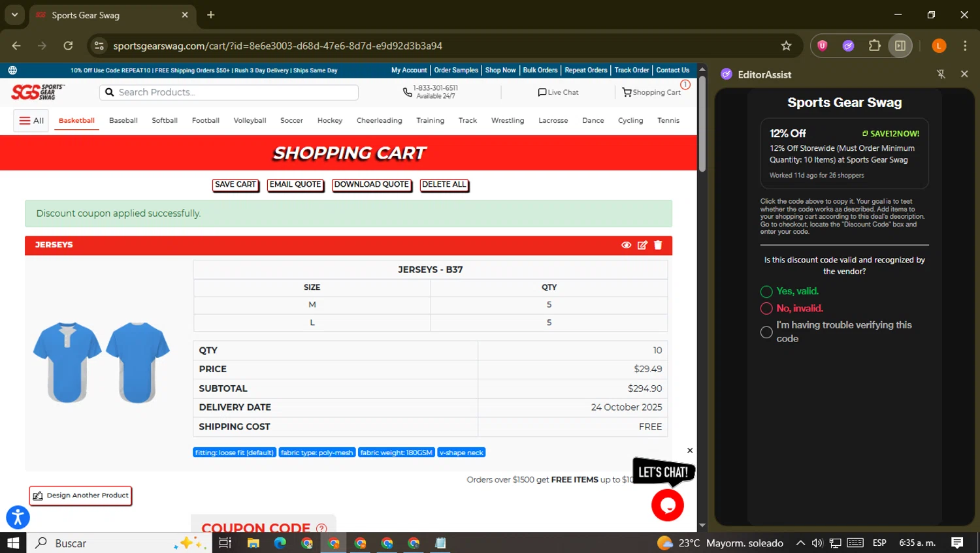Image resolution: width=980 pixels, height=553 pixels.
Task: Open the All categories hamburger menu
Action: click(31, 121)
